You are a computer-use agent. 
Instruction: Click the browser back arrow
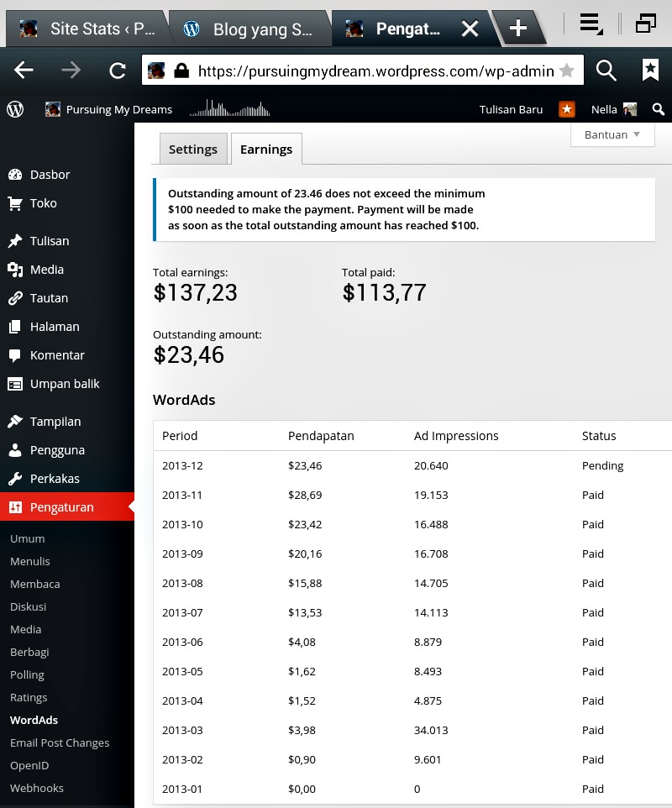(24, 71)
